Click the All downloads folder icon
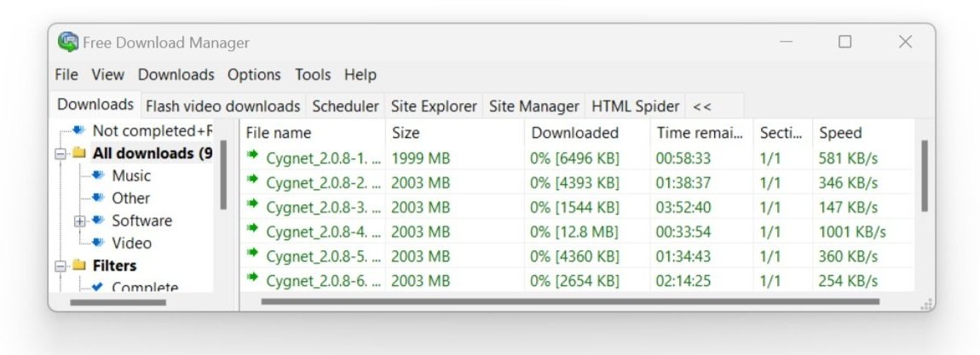The height and width of the screenshot is (355, 980). tap(78, 153)
